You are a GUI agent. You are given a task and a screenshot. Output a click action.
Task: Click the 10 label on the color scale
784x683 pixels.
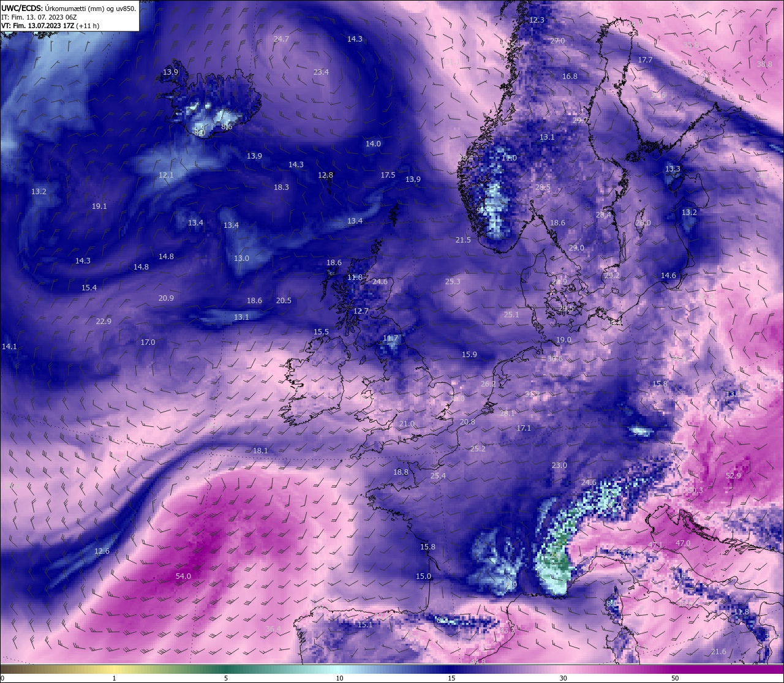tap(339, 678)
